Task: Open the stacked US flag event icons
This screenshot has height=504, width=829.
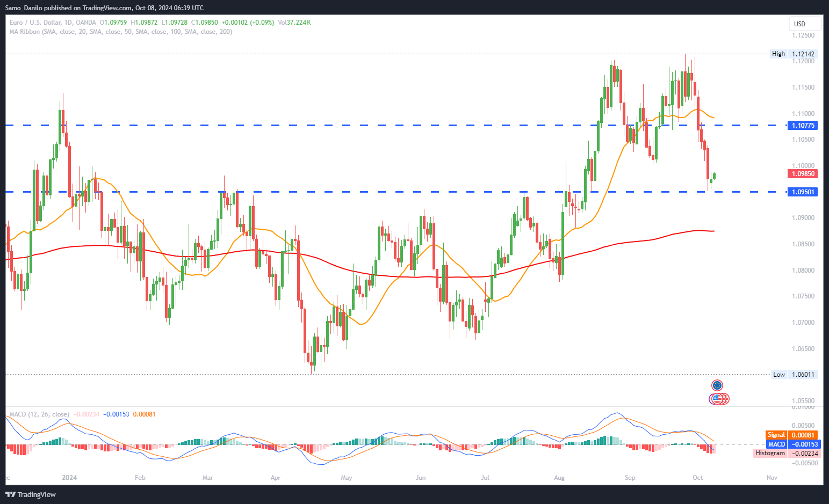Action: point(719,399)
